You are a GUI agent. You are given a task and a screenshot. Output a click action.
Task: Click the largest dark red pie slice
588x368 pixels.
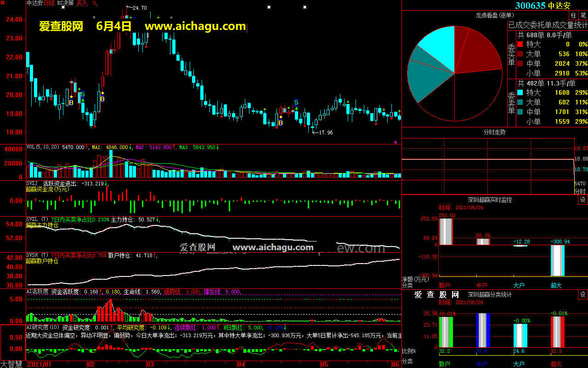tap(478, 51)
